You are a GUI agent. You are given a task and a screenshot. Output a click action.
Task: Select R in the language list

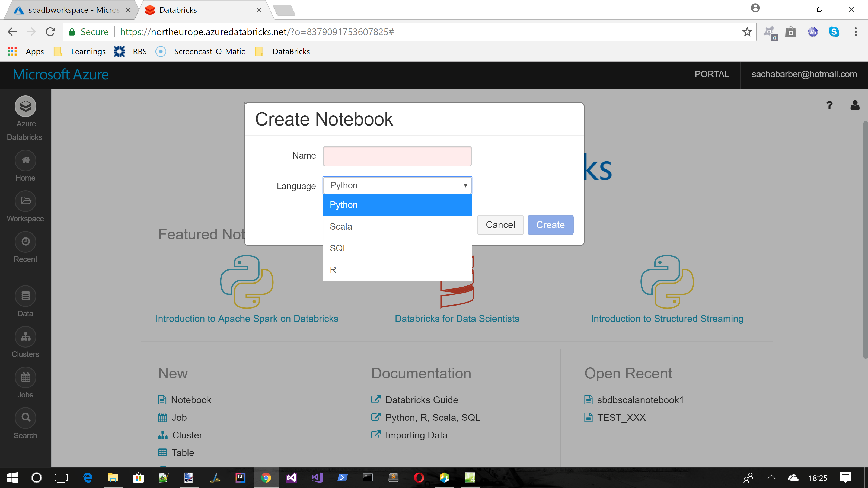(x=397, y=270)
